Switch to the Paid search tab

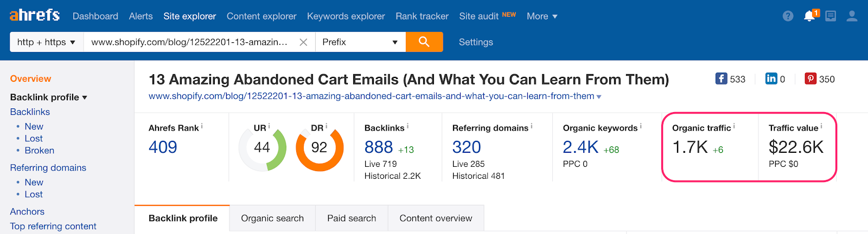tap(352, 218)
